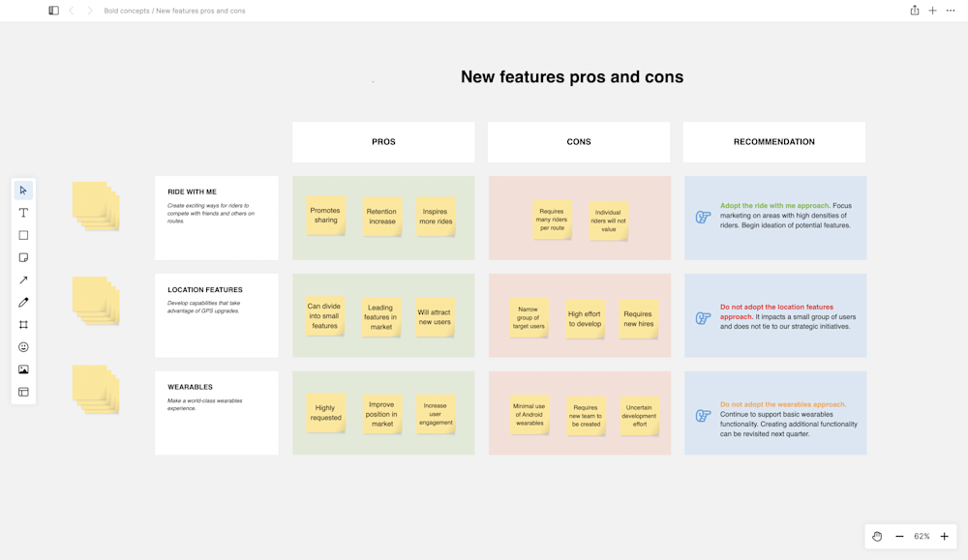Screen dimensions: 968x560
Task: Open the Stamp and emoji picker
Action: click(23, 346)
